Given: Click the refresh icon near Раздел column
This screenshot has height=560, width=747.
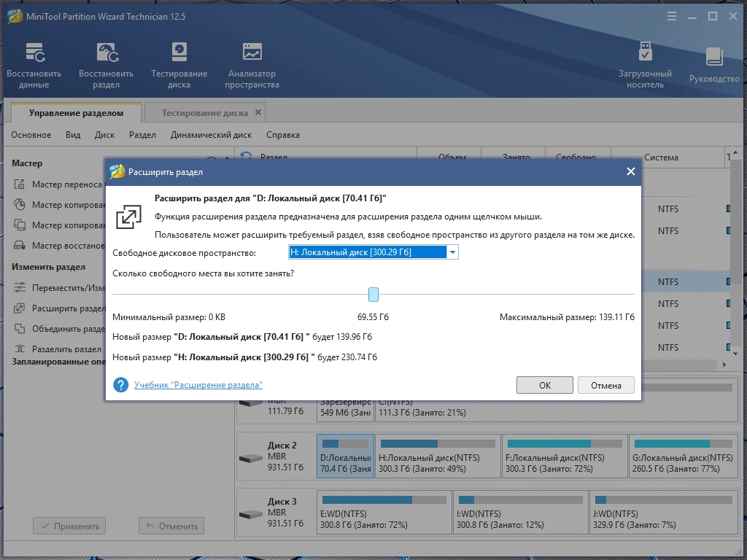Looking at the screenshot, I should [x=247, y=155].
